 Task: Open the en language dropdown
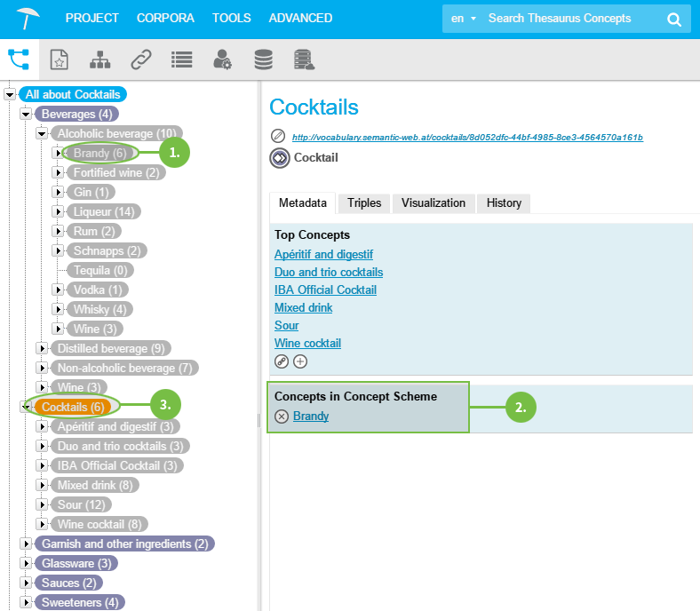(463, 19)
